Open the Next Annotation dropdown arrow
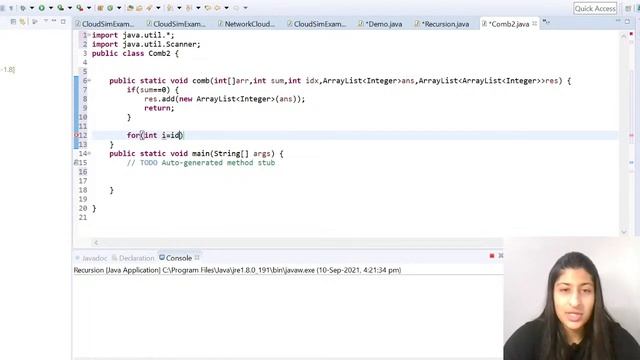Image resolution: width=640 pixels, height=360 pixels. pyautogui.click(x=179, y=8)
